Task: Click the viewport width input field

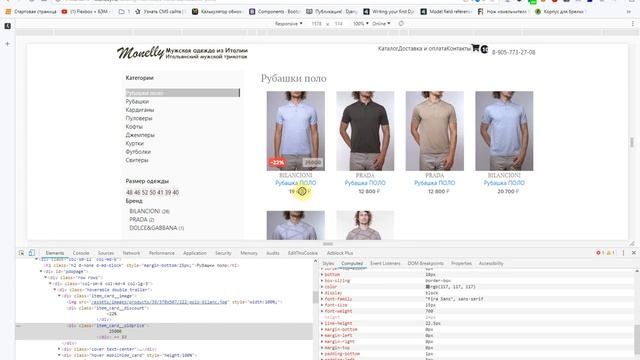Action: (317, 24)
